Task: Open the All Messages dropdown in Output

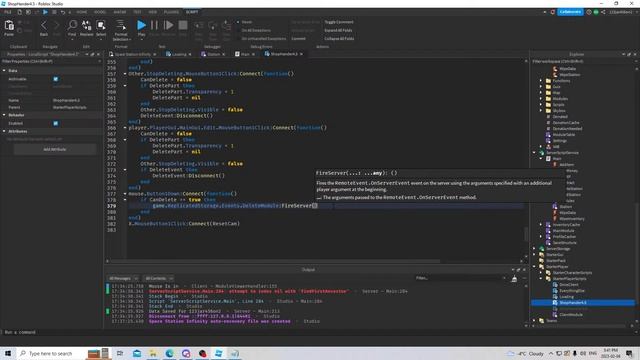Action: pyautogui.click(x=123, y=278)
